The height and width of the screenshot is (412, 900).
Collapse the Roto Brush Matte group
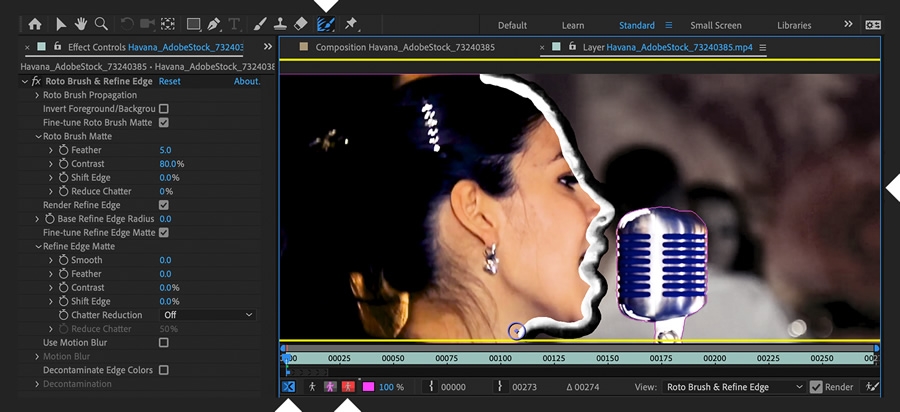pos(38,136)
